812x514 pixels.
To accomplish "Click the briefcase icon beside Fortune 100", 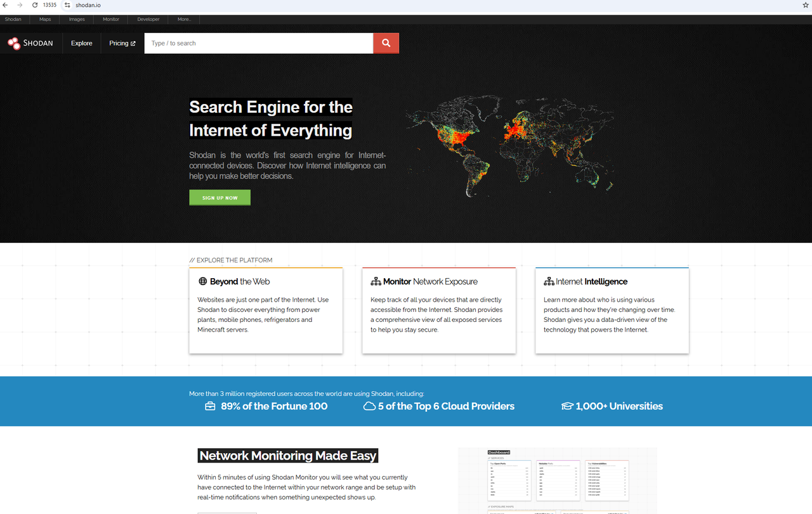I will [x=211, y=406].
